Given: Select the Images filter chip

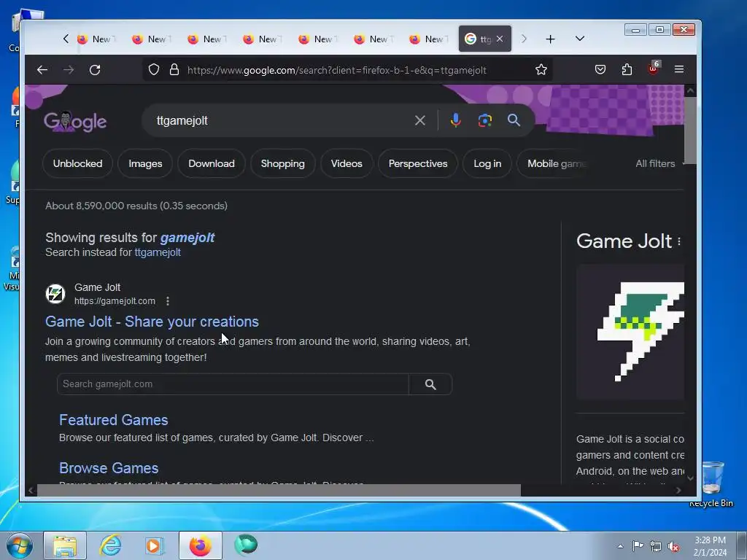Looking at the screenshot, I should (x=145, y=163).
